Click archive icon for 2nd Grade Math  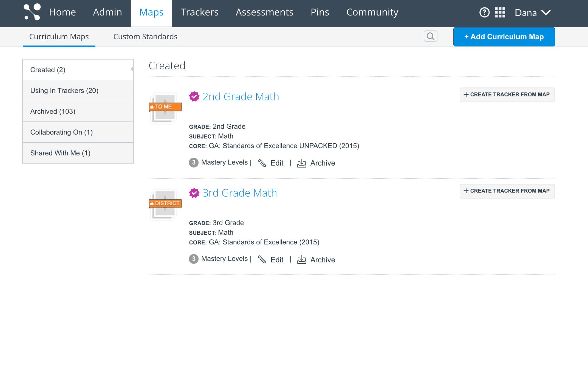point(301,163)
